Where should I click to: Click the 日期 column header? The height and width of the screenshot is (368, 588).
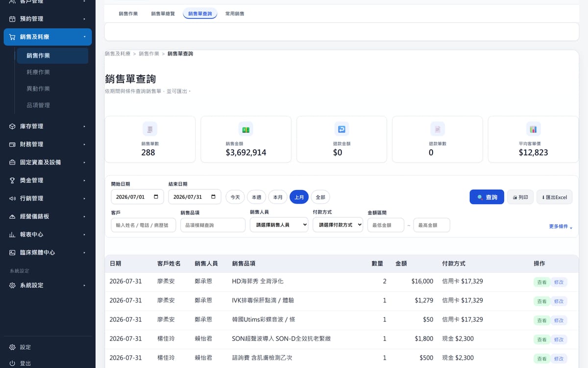point(116,263)
